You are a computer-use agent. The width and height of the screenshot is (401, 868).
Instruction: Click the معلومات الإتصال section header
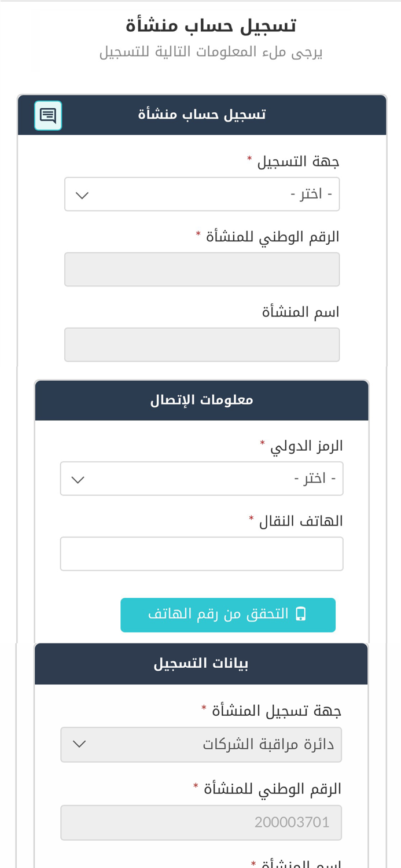(x=201, y=399)
